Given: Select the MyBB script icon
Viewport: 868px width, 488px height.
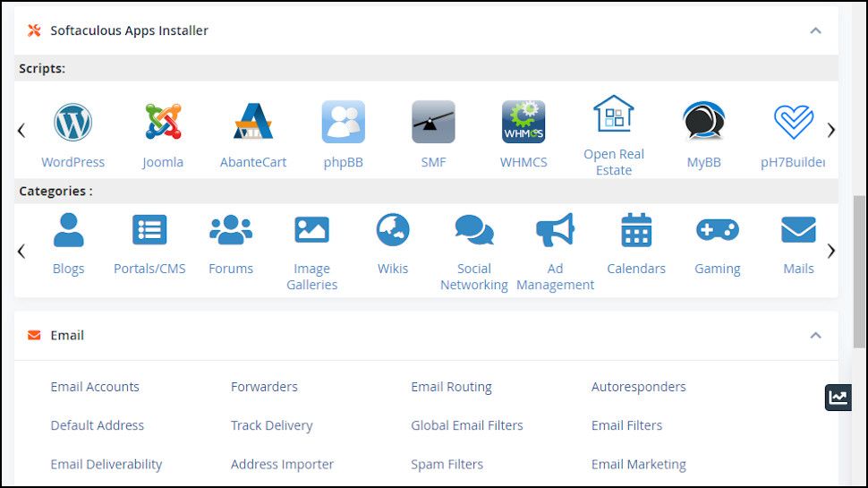Looking at the screenshot, I should coord(703,121).
